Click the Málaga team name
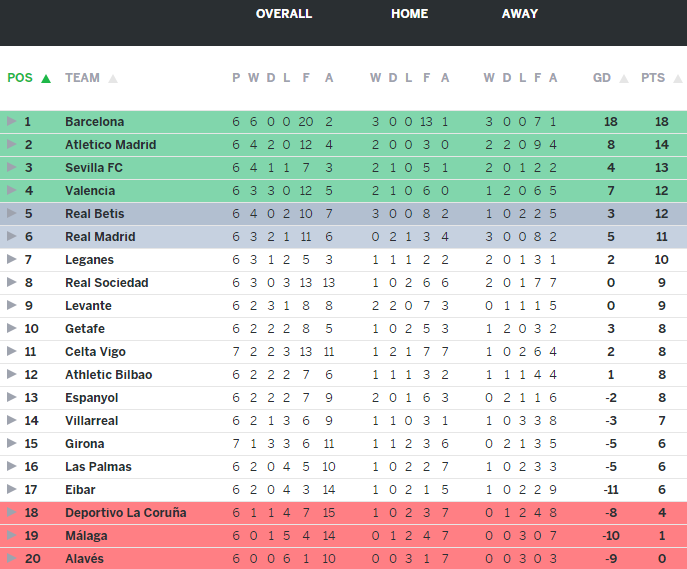 click(86, 536)
